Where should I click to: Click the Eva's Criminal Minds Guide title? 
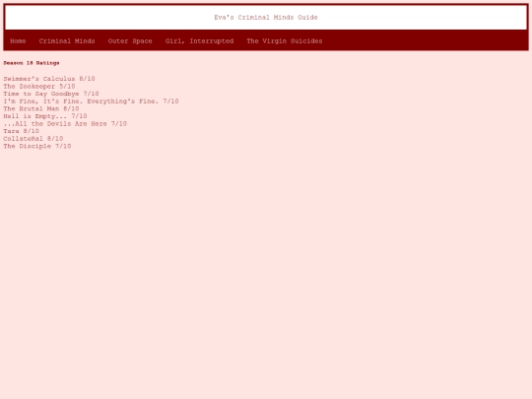266,18
